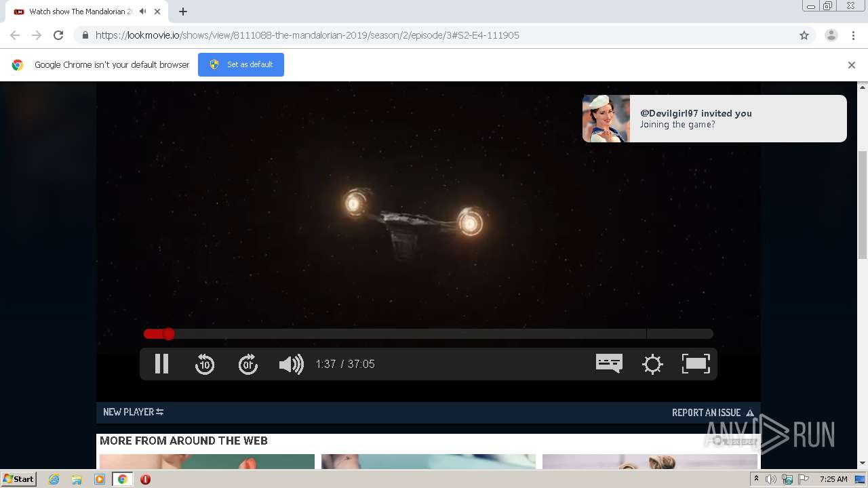This screenshot has height=488, width=868.
Task: Click the page vertical scrollbar thumb
Action: click(863, 204)
